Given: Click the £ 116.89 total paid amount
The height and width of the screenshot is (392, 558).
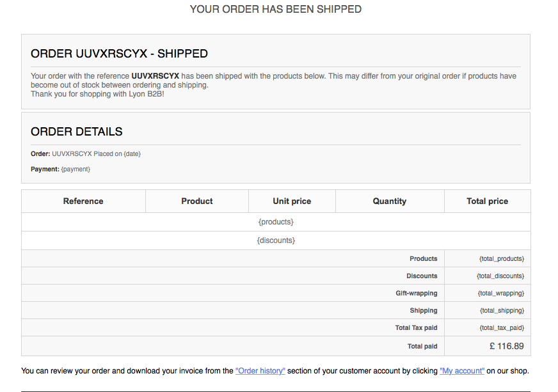Looking at the screenshot, I should click(x=507, y=346).
